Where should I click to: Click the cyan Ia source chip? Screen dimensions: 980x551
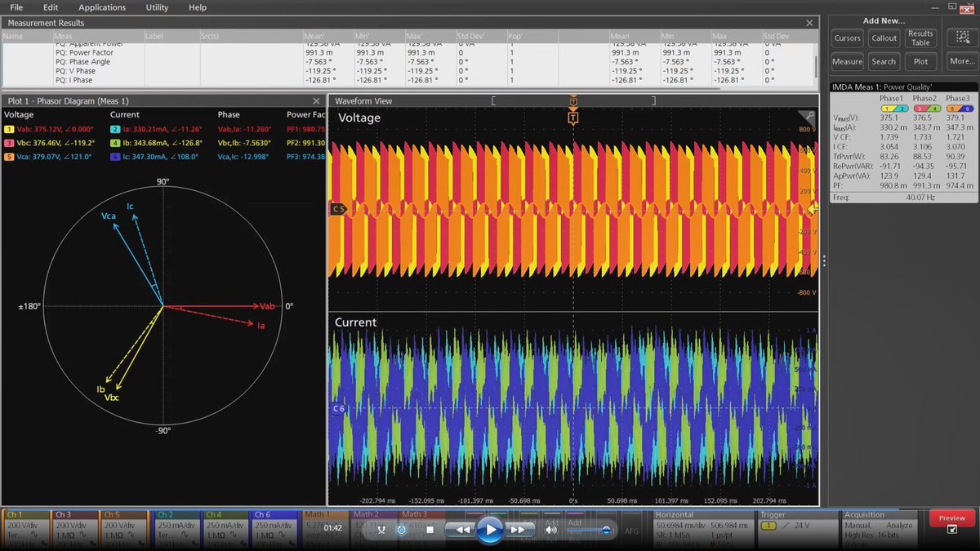click(x=115, y=129)
